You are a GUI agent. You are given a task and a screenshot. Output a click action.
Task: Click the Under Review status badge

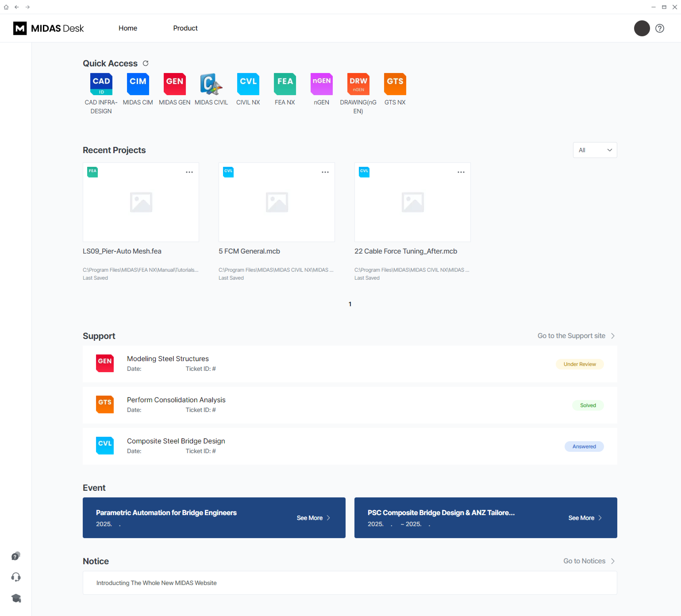tap(579, 364)
